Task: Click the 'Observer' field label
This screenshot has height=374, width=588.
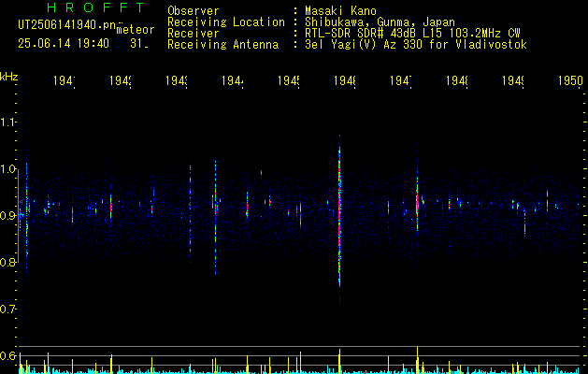Action: point(194,11)
